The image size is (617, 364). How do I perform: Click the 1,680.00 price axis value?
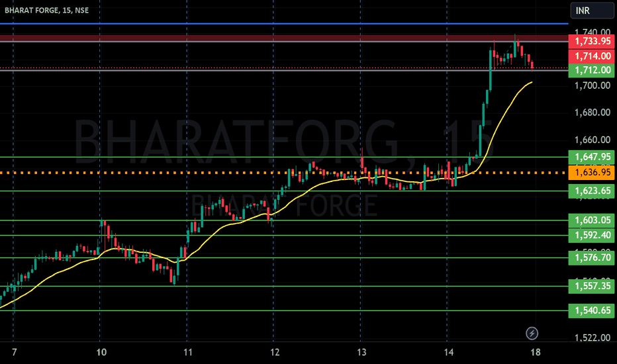coord(593,113)
